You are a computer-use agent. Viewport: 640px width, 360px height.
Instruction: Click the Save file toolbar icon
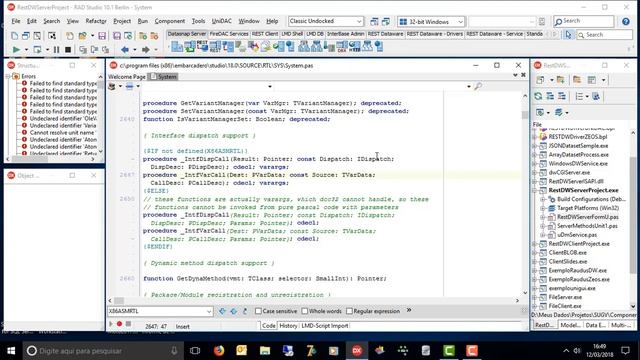click(102, 36)
